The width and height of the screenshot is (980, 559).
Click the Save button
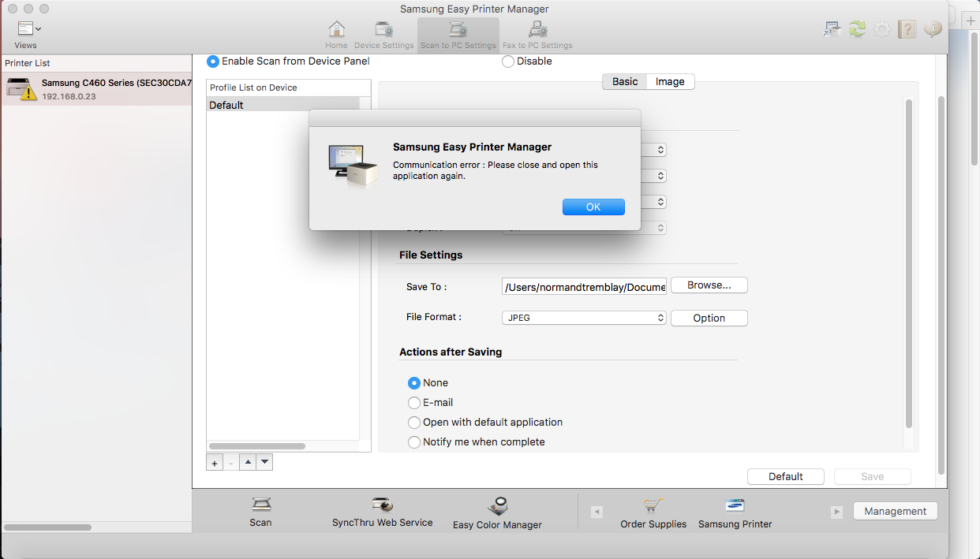pos(873,476)
